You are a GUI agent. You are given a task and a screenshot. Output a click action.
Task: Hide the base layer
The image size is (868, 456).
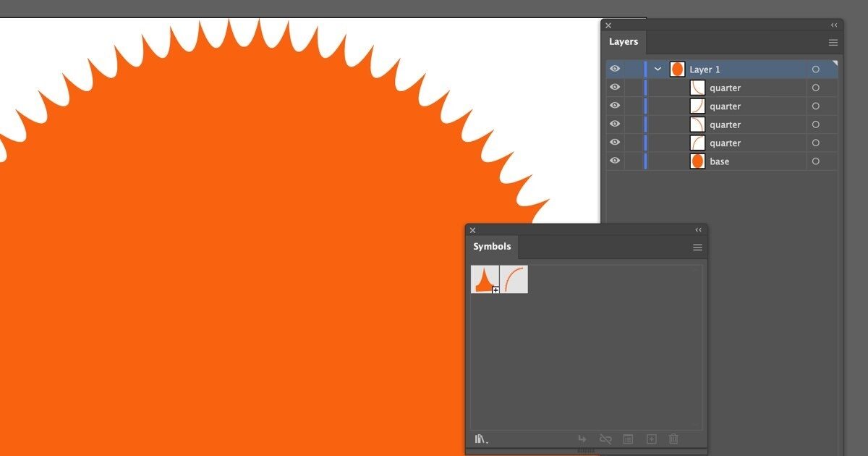coord(614,161)
